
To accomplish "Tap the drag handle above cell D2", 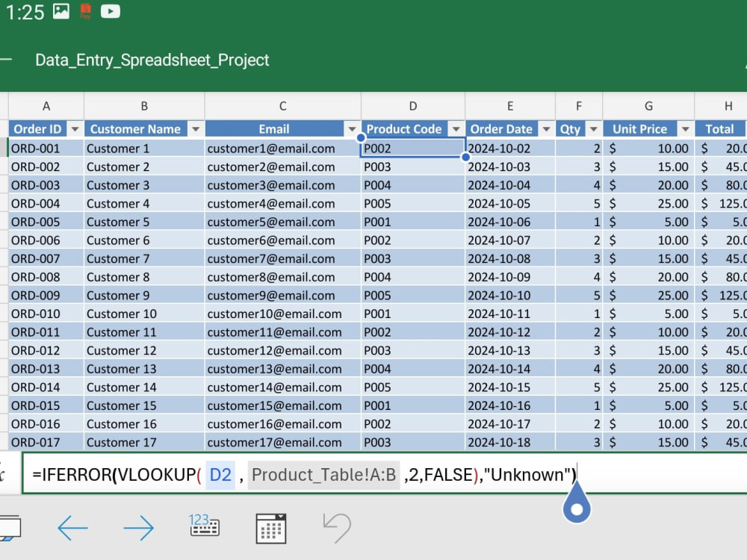I will pos(361,137).
